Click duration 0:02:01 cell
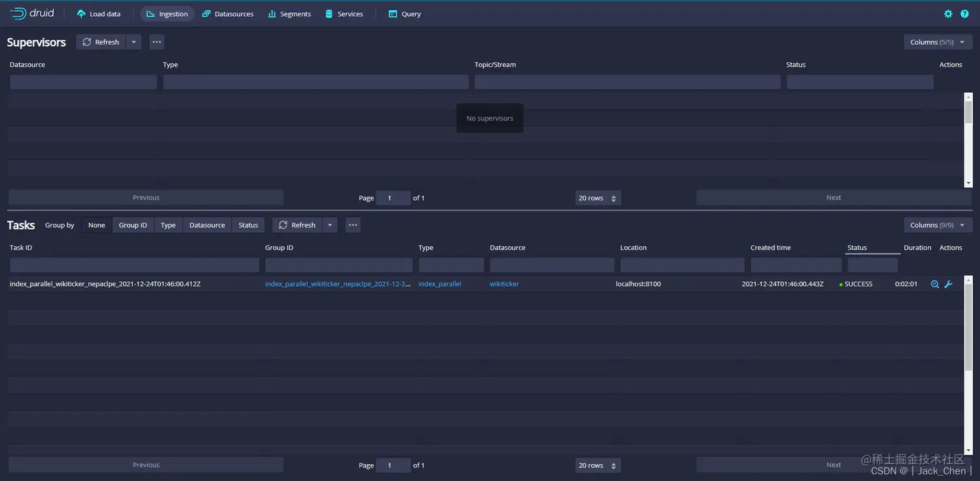Viewport: 980px width, 481px height. pyautogui.click(x=906, y=284)
